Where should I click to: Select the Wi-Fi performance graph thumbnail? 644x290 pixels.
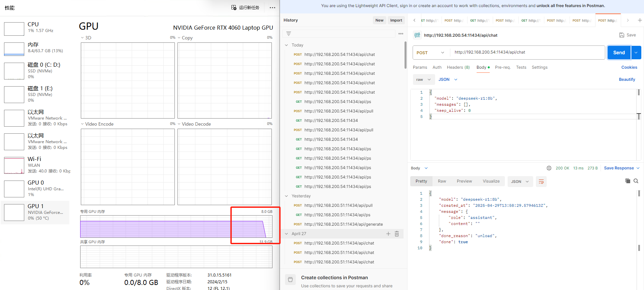tap(14, 165)
